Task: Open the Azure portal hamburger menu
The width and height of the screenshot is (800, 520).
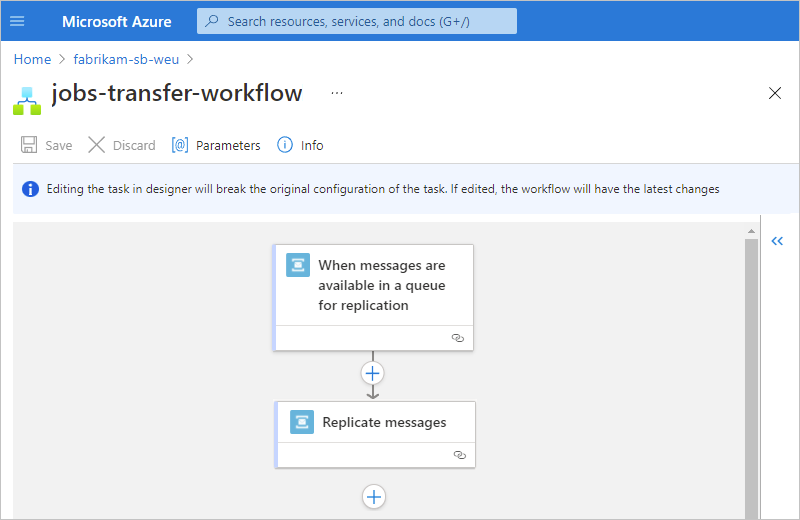Action: pyautogui.click(x=17, y=21)
